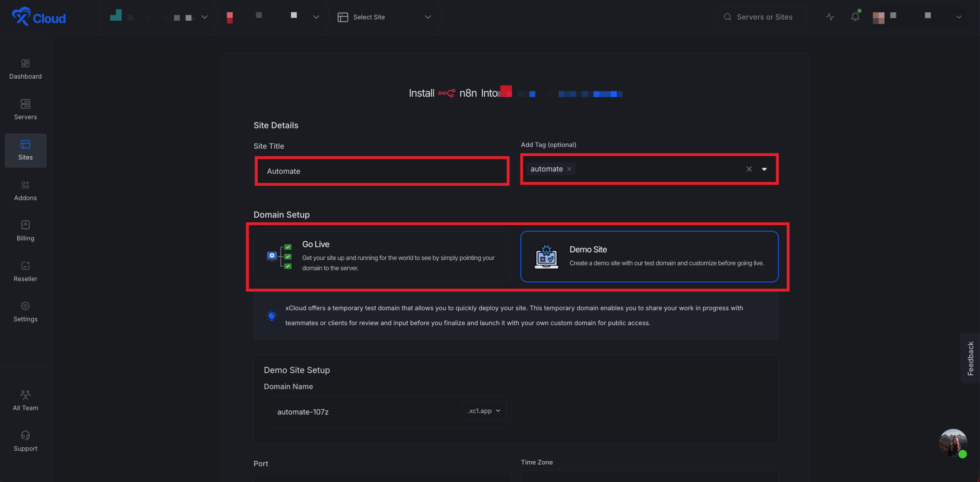Open the Dashboard section
Viewport: 980px width, 482px height.
pyautogui.click(x=25, y=69)
